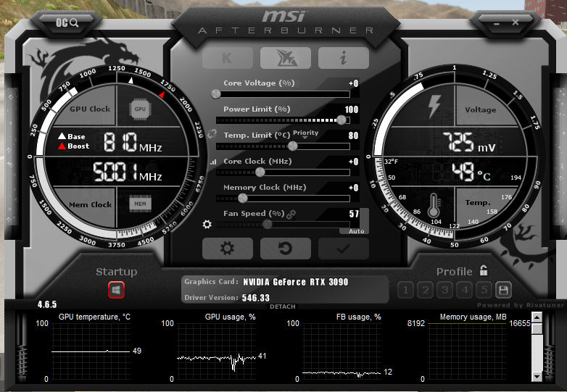
Task: Click the monitor graph scroll down arrow
Action: pyautogui.click(x=537, y=377)
